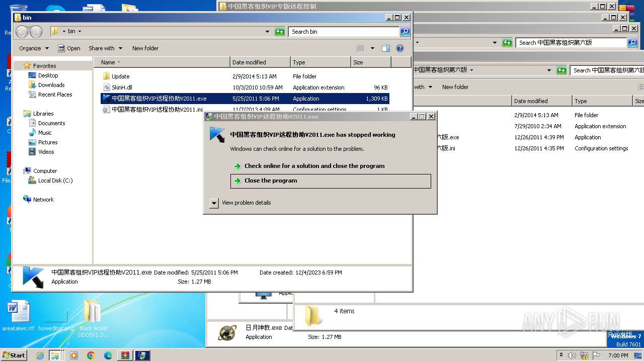
Task: Expand the bin address history dropdown
Action: click(x=267, y=32)
